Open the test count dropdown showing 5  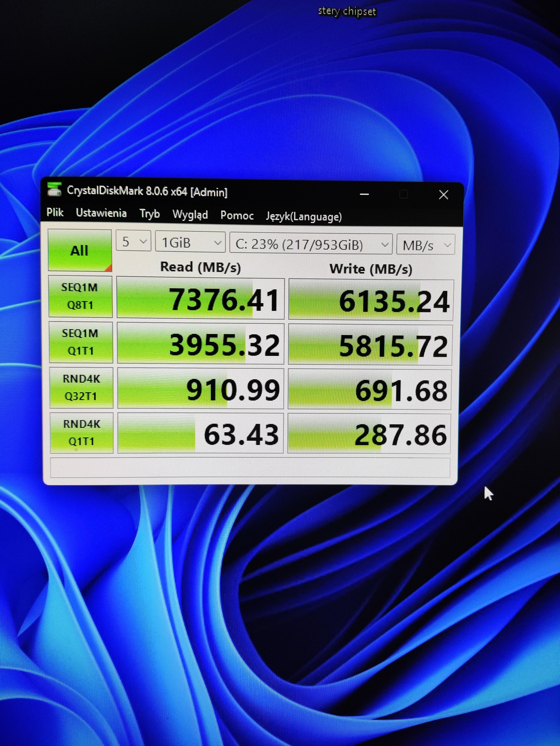pos(134,242)
